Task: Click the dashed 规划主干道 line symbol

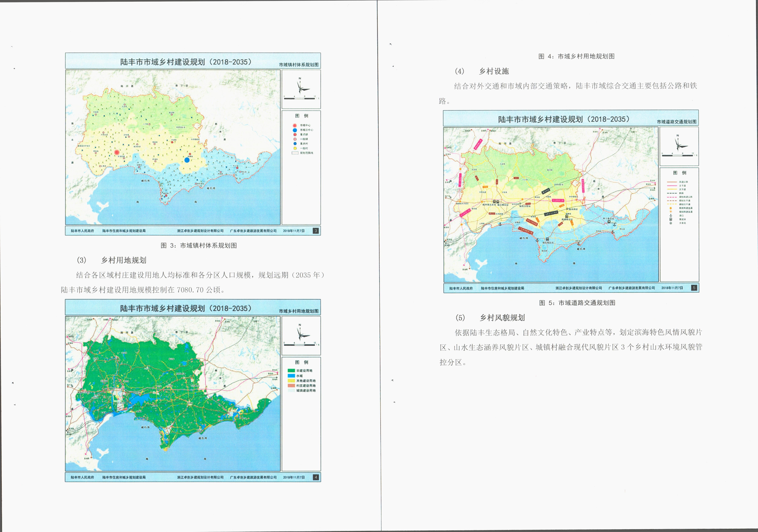Action: click(672, 201)
